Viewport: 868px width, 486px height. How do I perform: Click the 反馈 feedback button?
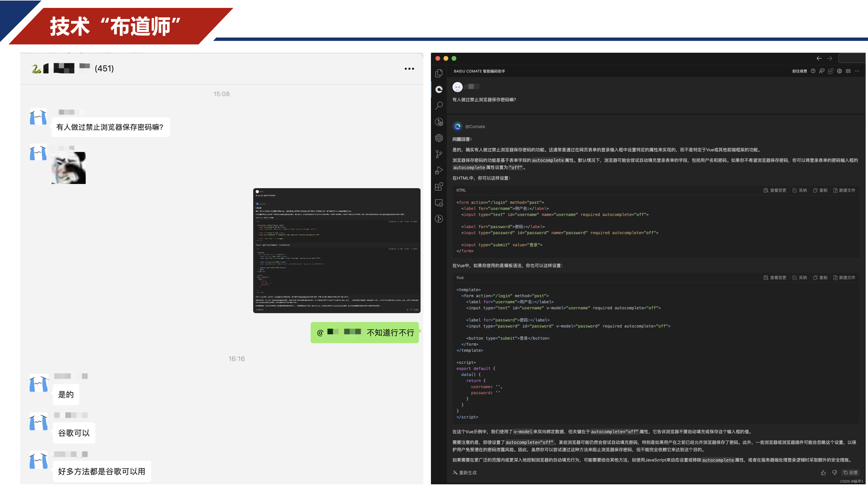point(850,472)
